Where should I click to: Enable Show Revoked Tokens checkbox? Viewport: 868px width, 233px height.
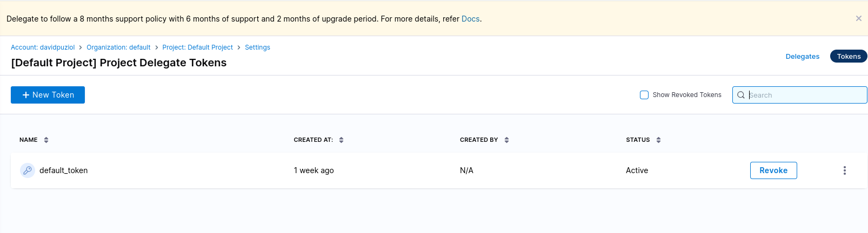[644, 95]
